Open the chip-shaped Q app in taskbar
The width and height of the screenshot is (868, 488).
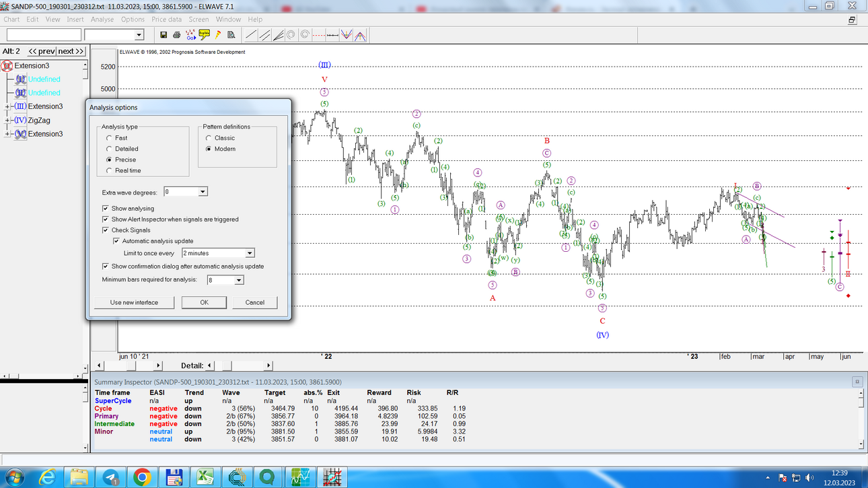(238, 477)
